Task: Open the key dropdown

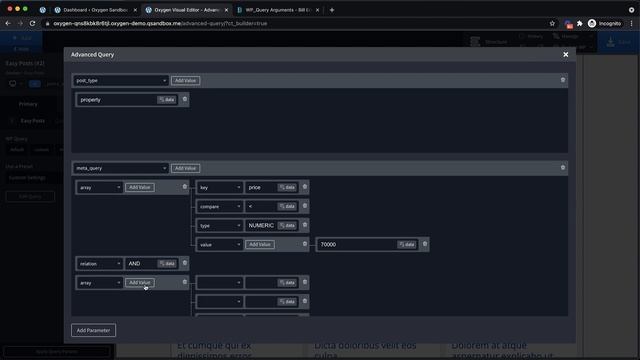Action: click(x=220, y=187)
